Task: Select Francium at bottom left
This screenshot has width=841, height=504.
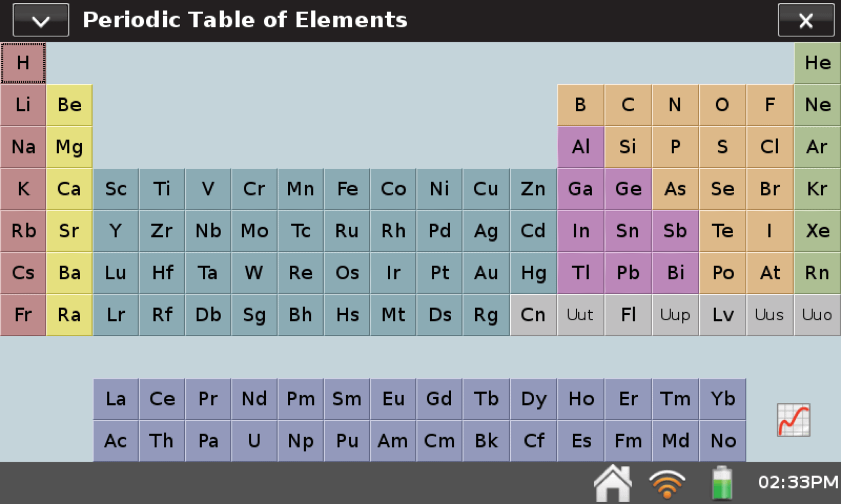Action: click(22, 315)
